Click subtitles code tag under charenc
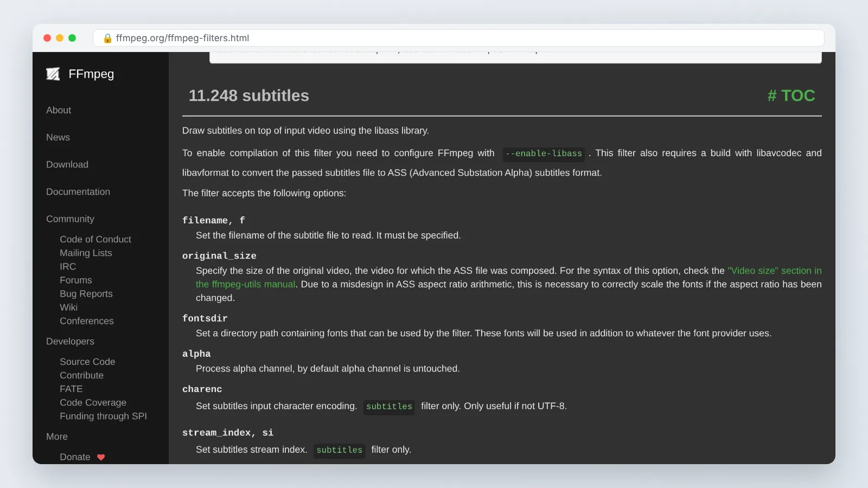Viewport: 868px width, 488px height. pyautogui.click(x=389, y=407)
